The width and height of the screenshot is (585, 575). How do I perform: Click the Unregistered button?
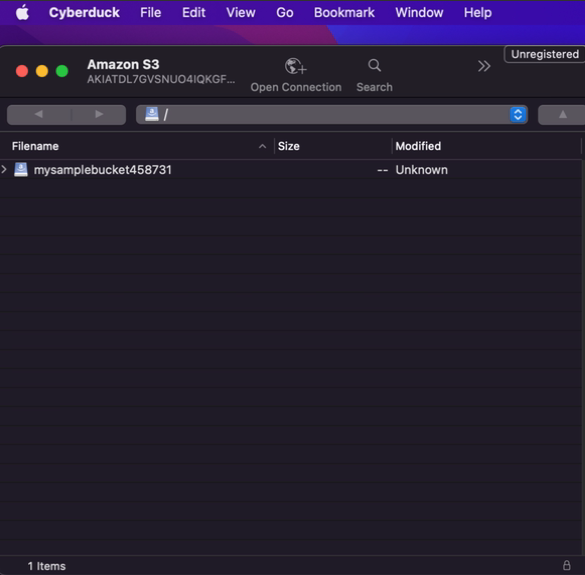click(545, 54)
